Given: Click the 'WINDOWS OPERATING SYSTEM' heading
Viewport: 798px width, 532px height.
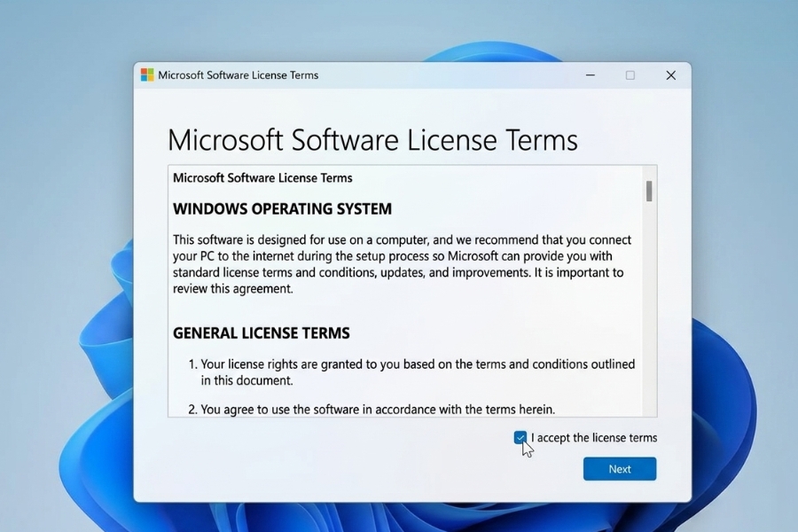Looking at the screenshot, I should (x=283, y=208).
